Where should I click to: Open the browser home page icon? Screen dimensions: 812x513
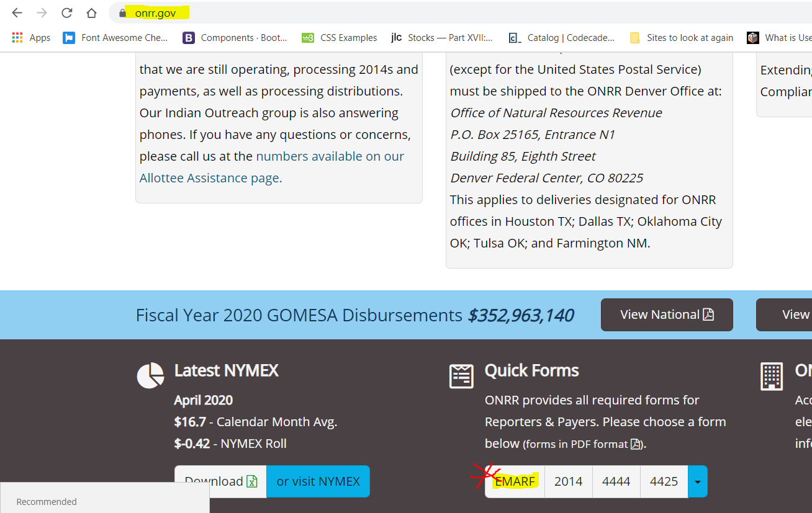tap(91, 11)
